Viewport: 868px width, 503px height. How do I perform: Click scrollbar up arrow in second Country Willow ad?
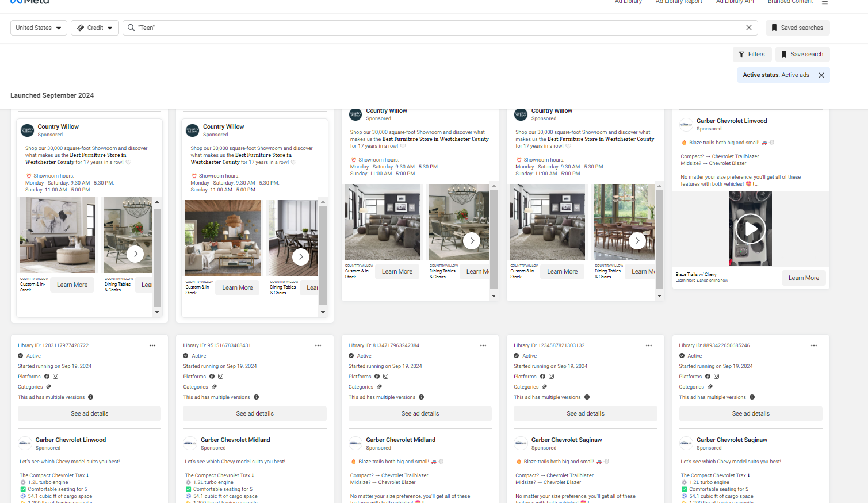(x=323, y=202)
